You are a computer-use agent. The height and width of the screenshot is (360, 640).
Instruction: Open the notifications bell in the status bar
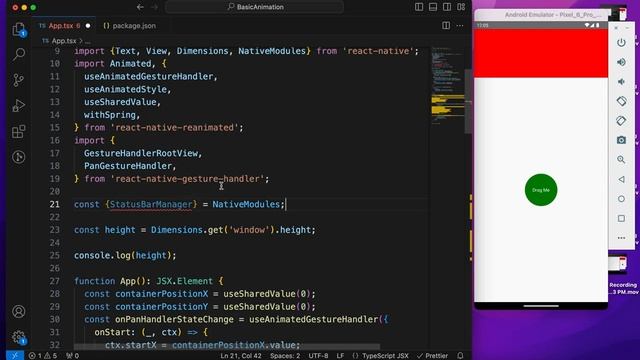(460, 356)
